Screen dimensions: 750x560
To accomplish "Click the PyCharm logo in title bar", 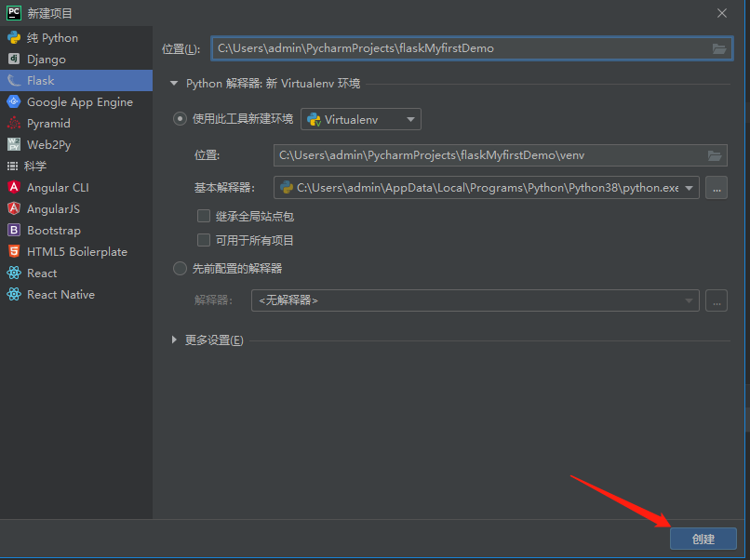I will click(x=14, y=13).
